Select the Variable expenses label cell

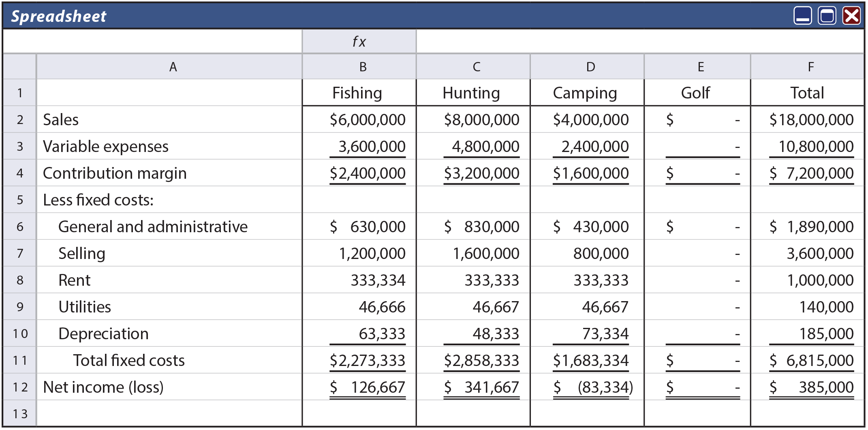(169, 146)
